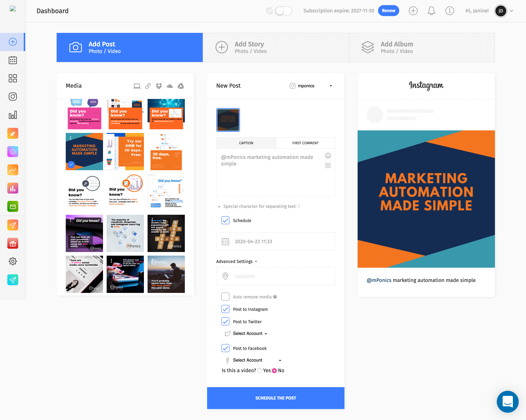Click the orange trend line icon in sidebar
This screenshot has height=420, width=526.
[13, 170]
